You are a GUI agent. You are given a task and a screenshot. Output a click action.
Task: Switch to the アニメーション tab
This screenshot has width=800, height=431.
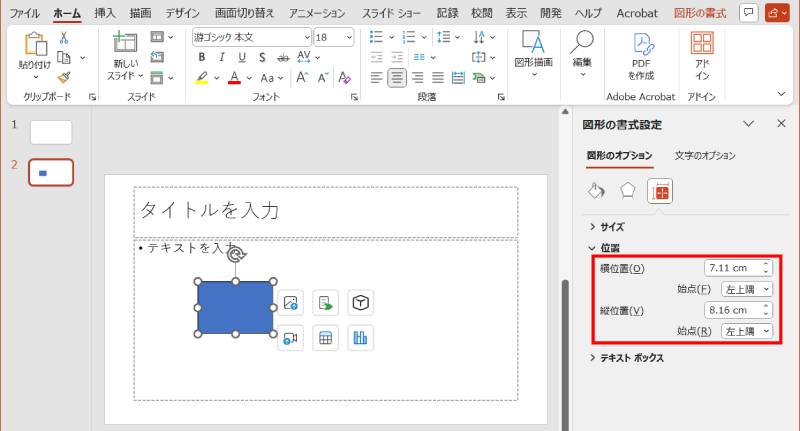(x=317, y=13)
